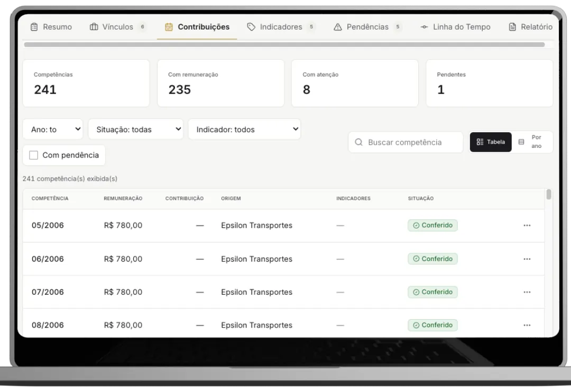Click the Contribuições calendar icon
This screenshot has width=571, height=392.
(x=169, y=27)
